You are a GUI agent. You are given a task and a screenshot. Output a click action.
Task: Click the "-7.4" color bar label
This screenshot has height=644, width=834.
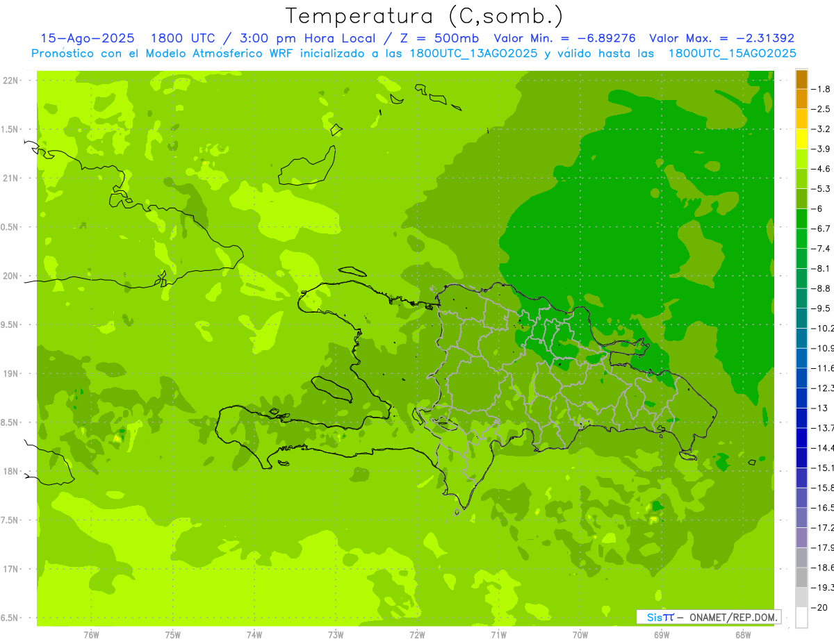coord(821,249)
